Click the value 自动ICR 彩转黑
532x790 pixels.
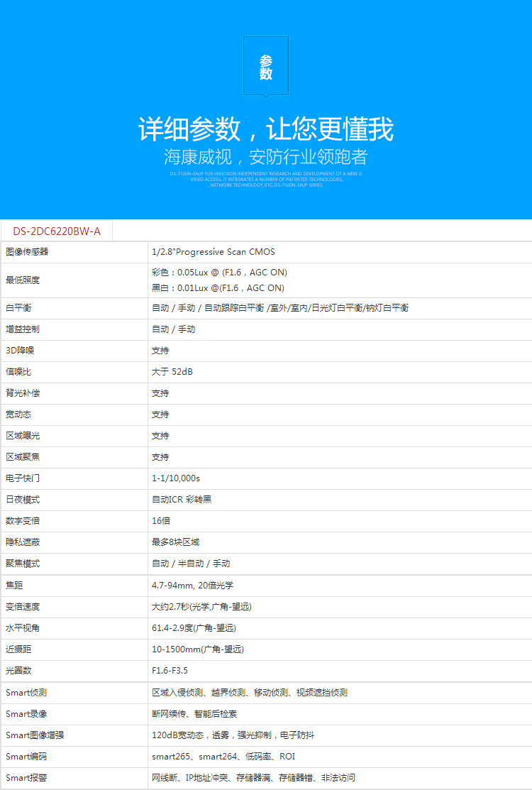click(182, 500)
